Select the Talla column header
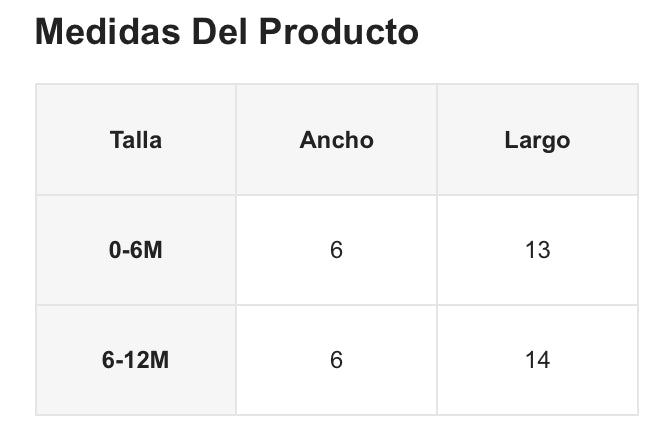Viewport: 670px width, 433px height. pyautogui.click(x=136, y=140)
